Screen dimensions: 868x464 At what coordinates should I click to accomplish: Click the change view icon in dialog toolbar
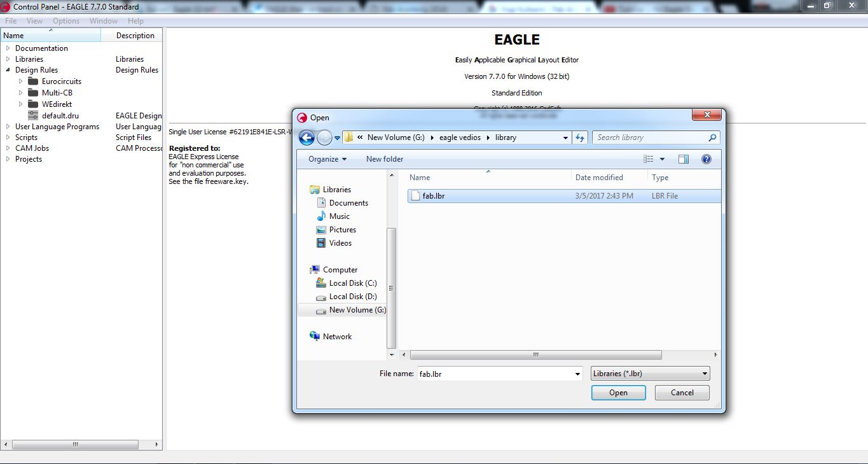(x=649, y=159)
